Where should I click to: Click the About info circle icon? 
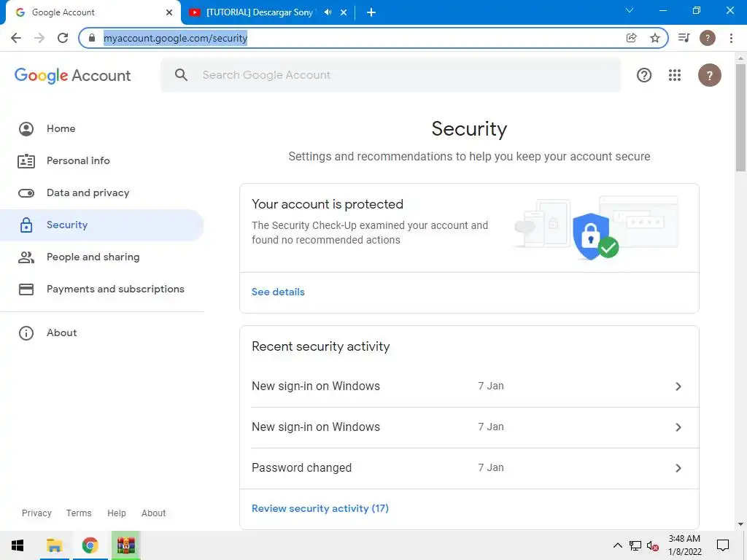[26, 332]
